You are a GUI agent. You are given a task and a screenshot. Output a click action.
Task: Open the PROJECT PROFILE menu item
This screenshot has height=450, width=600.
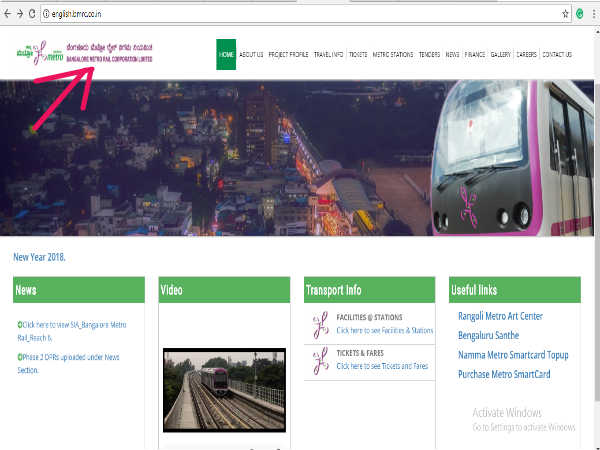(x=288, y=54)
